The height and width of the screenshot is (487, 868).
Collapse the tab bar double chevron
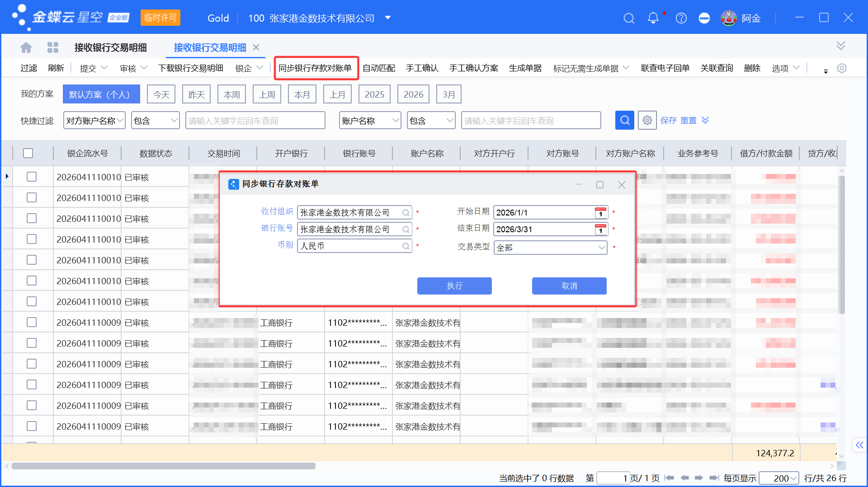click(840, 46)
